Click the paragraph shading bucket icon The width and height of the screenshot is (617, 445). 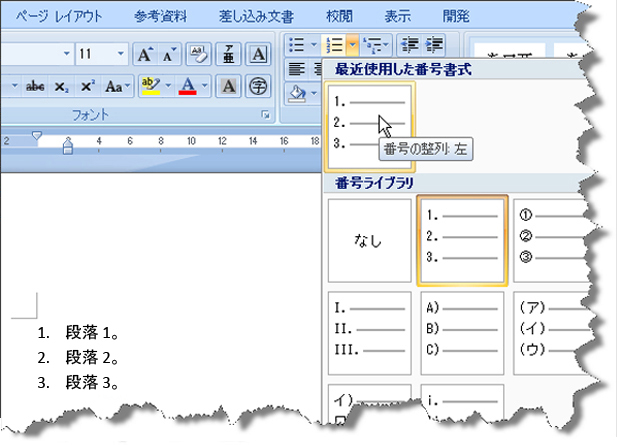297,94
